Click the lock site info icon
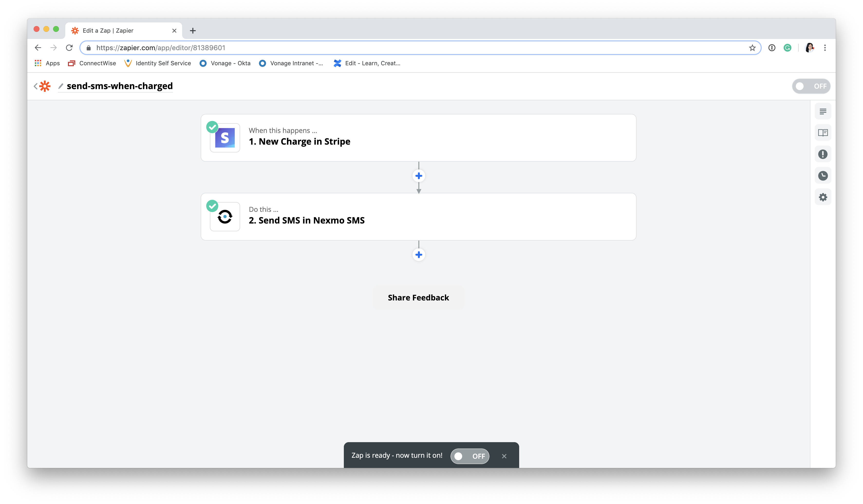The height and width of the screenshot is (504, 863). tap(89, 47)
